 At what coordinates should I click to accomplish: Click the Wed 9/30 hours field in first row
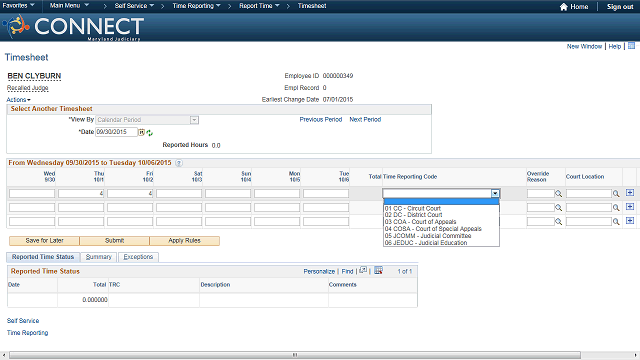point(32,193)
